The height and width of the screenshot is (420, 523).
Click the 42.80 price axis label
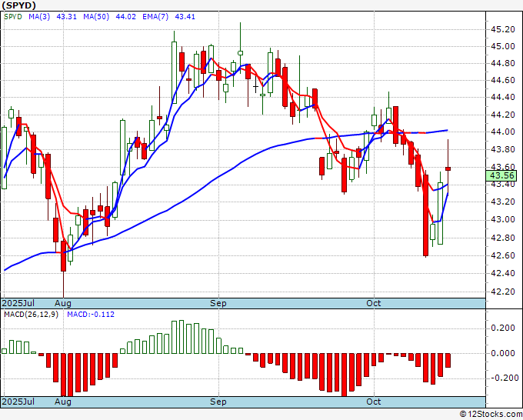coord(503,238)
